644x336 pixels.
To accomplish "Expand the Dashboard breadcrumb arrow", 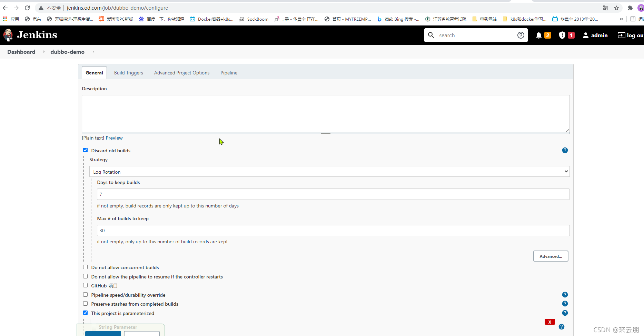I will 44,52.
